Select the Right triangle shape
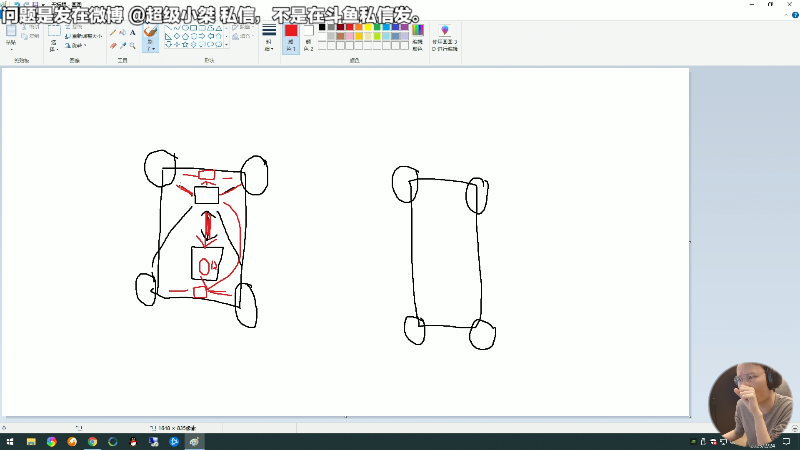The height and width of the screenshot is (450, 800). coord(168,36)
